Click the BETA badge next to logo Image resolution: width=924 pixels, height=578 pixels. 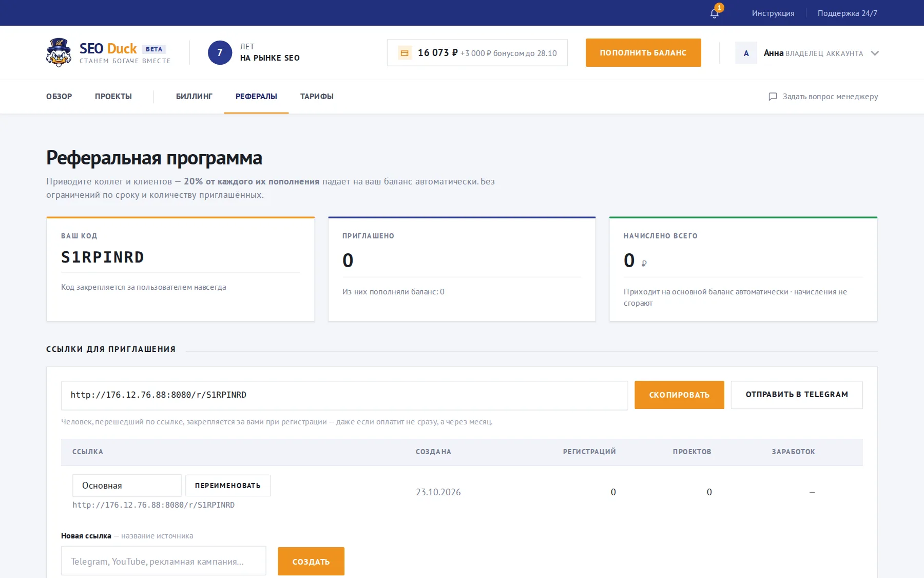click(154, 49)
